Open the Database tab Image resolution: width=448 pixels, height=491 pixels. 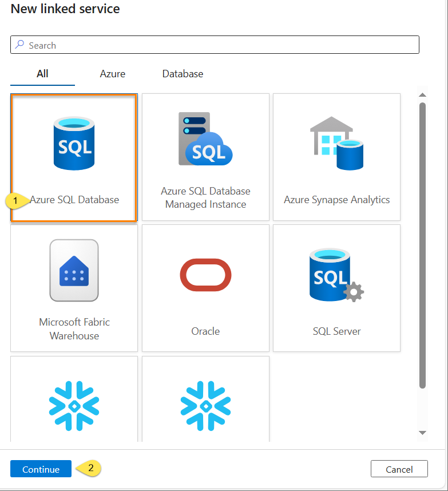183,74
